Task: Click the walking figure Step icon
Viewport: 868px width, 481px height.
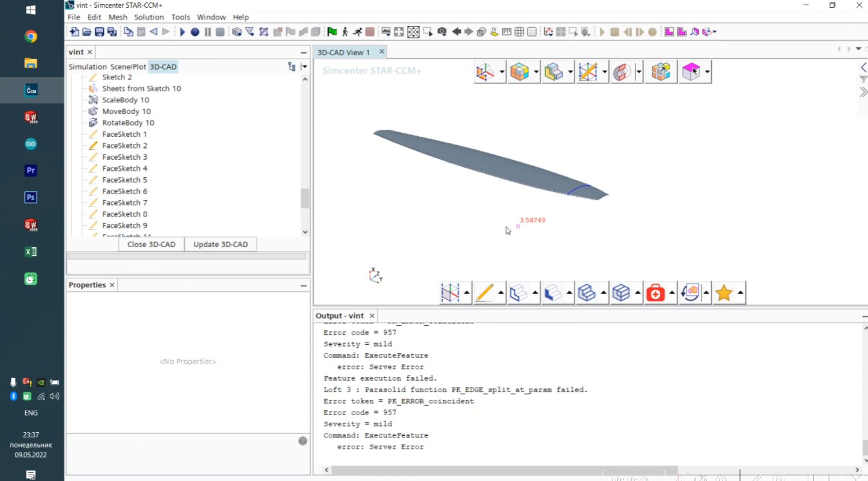Action: [x=345, y=32]
